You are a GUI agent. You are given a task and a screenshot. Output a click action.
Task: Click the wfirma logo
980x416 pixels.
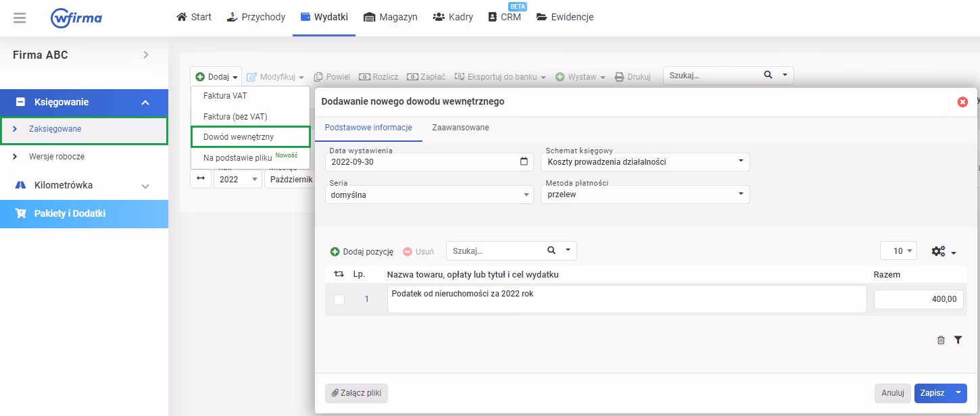click(x=76, y=18)
